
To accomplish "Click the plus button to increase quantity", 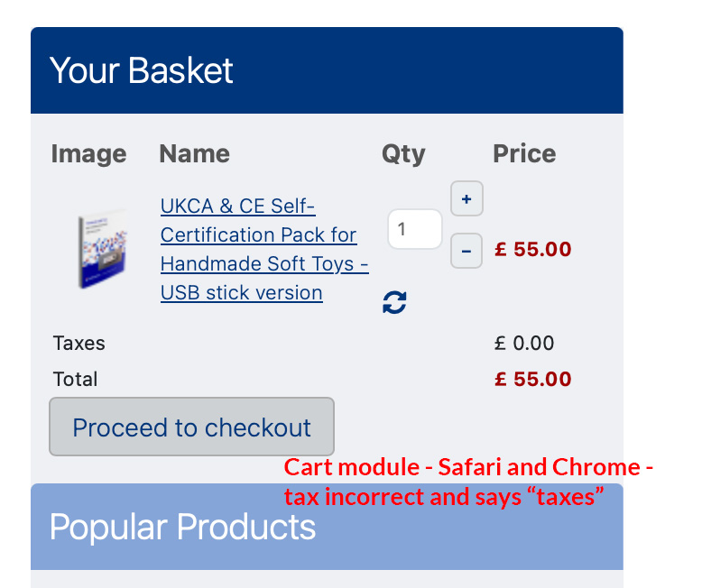I will [x=466, y=198].
